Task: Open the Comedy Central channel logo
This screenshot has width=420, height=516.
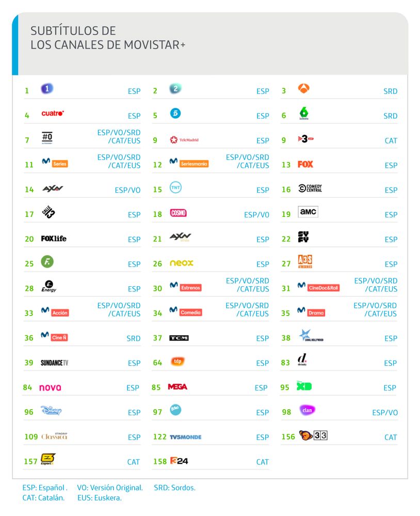Action: click(x=310, y=189)
